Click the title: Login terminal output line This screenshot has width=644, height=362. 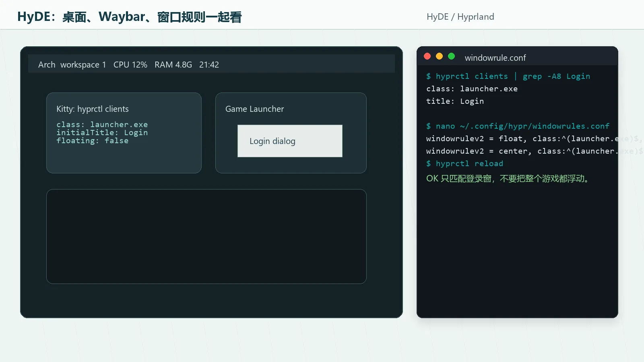(455, 101)
